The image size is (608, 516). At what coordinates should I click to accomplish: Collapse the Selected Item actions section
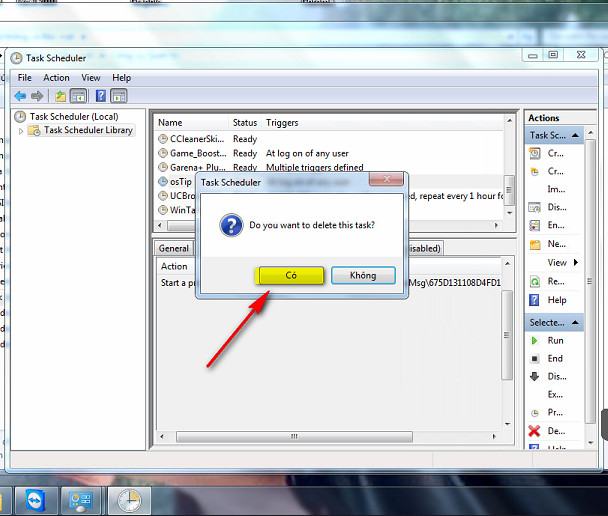[576, 322]
